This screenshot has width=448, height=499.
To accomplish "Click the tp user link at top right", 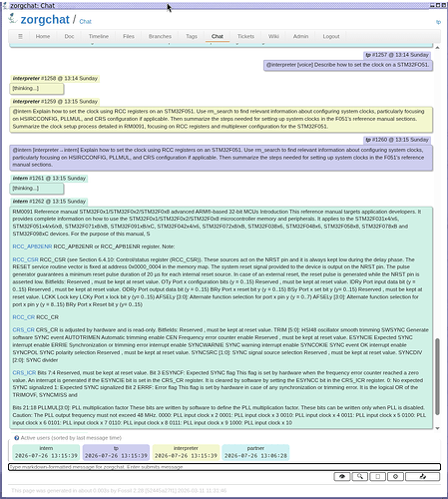I will point(438,22).
